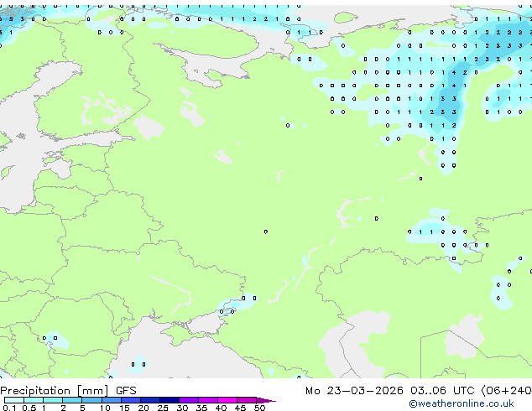Viewport: 532px width, 411px height.
Task: Choose the 10–15 mm medium blue swatch
Action: point(112,400)
